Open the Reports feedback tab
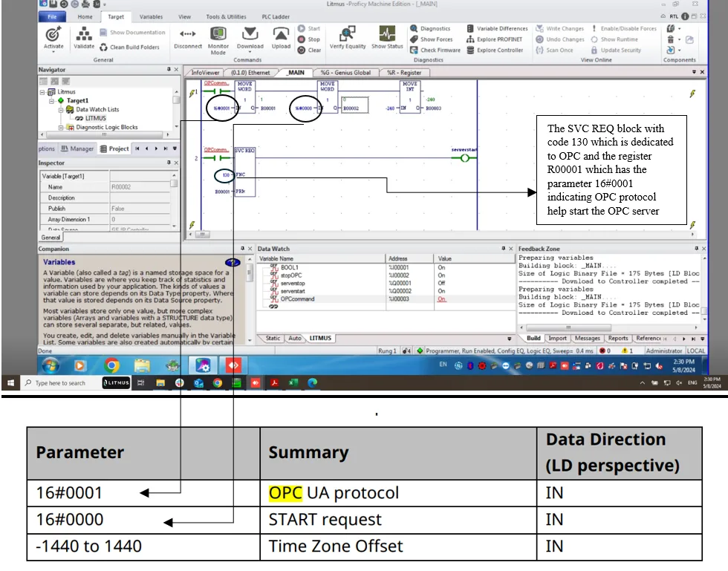Image resolution: width=728 pixels, height=571 pixels. point(618,339)
